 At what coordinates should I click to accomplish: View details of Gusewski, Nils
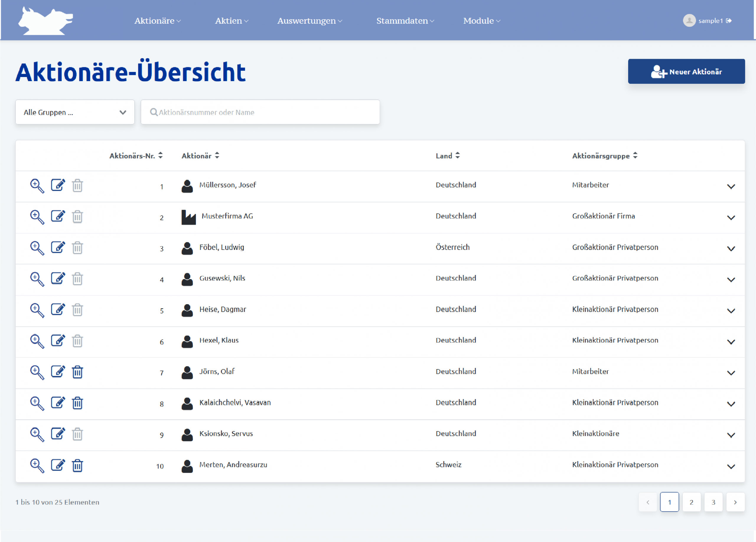click(x=37, y=279)
